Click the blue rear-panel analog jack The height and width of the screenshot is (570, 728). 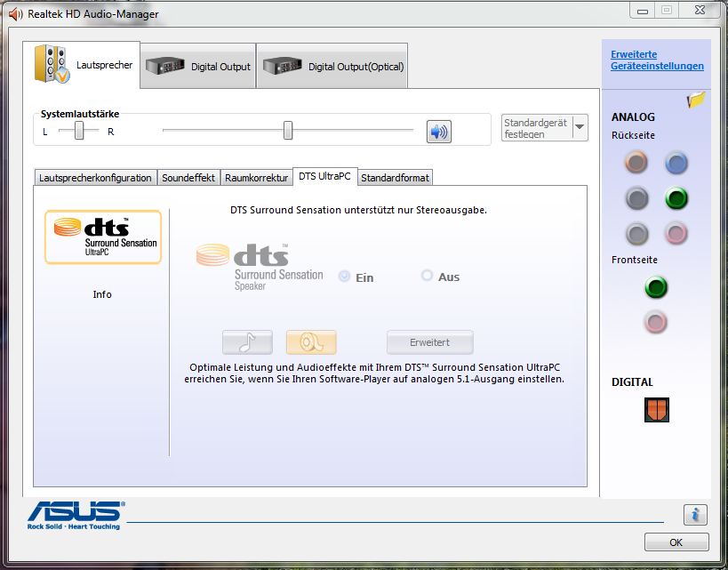(676, 163)
